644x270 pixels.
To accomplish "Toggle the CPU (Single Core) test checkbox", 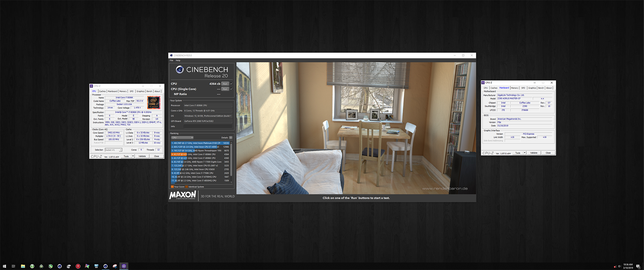I will click(231, 89).
